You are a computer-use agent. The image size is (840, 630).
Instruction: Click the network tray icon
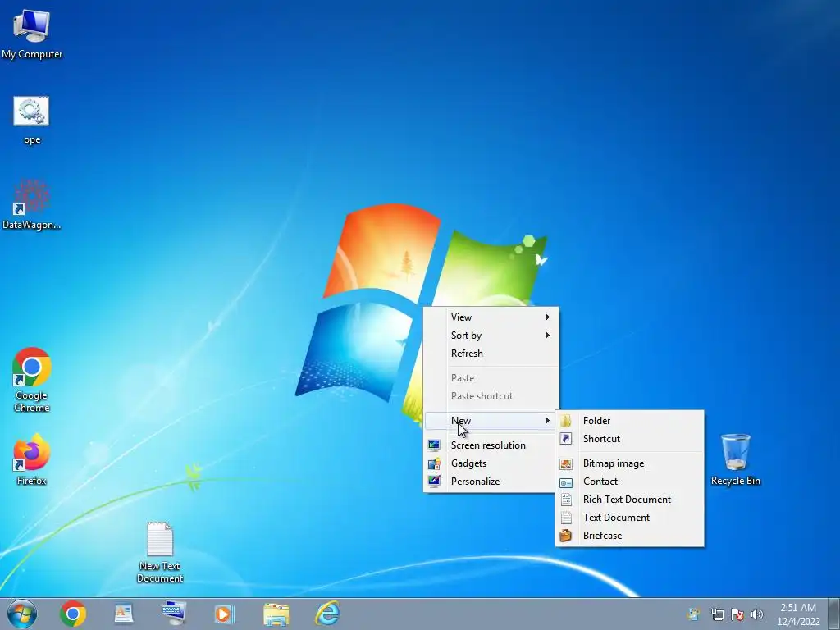(717, 614)
